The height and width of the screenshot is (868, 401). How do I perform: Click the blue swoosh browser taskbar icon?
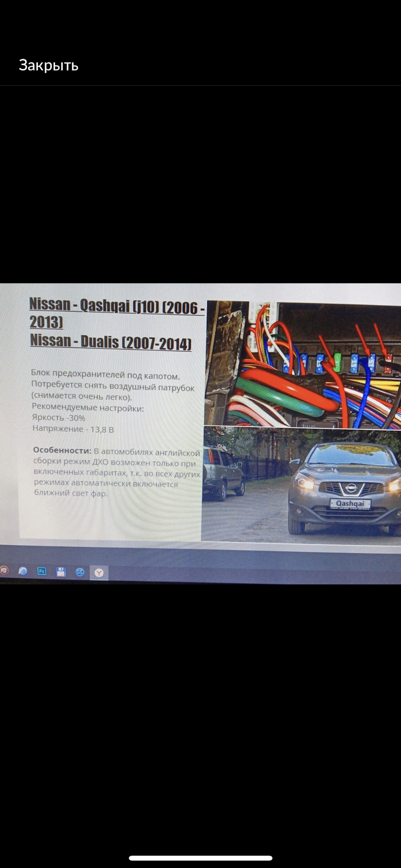click(x=23, y=571)
